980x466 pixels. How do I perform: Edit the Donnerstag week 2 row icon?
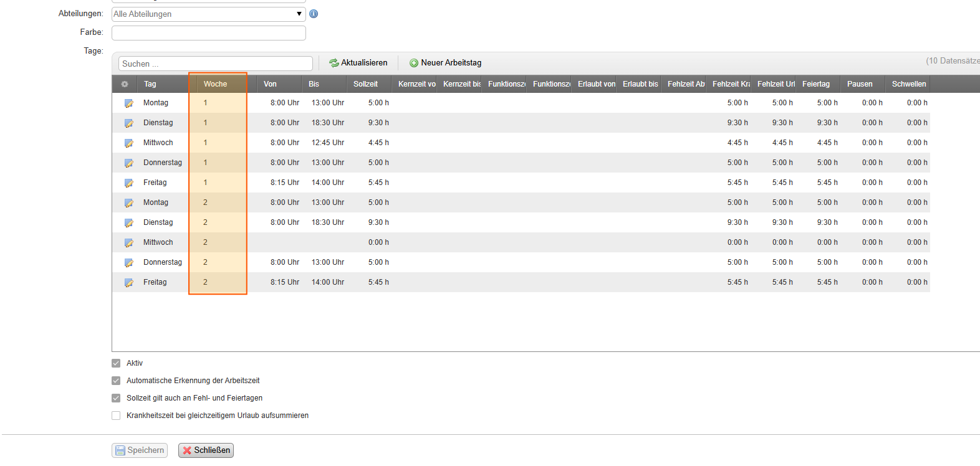(x=129, y=263)
